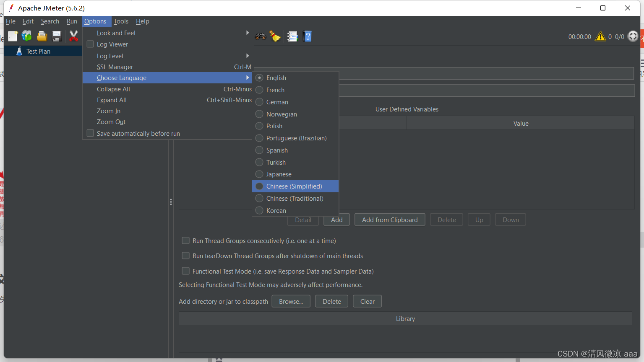This screenshot has height=362, width=644.
Task: Expand the Look and Feel submenu
Action: click(x=168, y=33)
